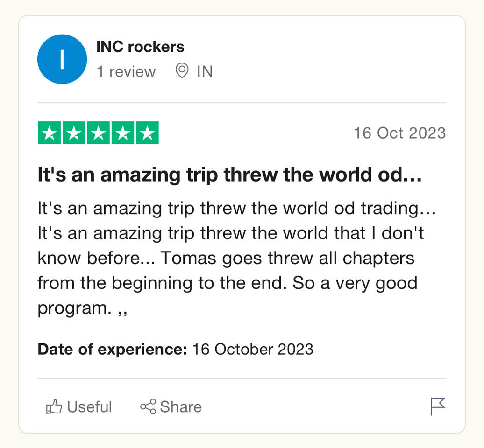Click the fifth green rating star
This screenshot has width=484, height=448.
click(x=147, y=133)
